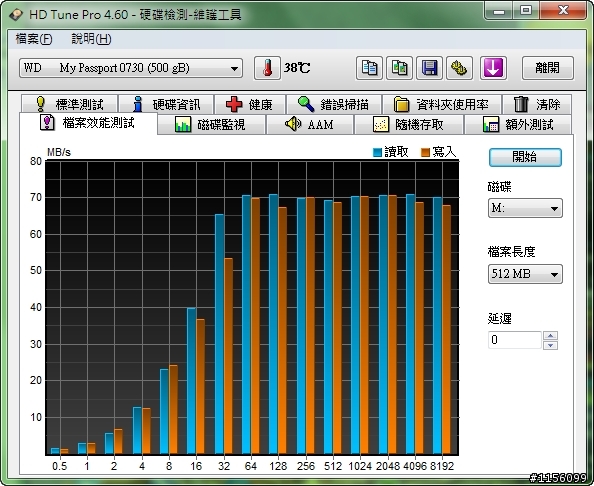Viewport: 594px width, 486px height.
Task: Open the 說明(H) help menu
Action: 92,39
